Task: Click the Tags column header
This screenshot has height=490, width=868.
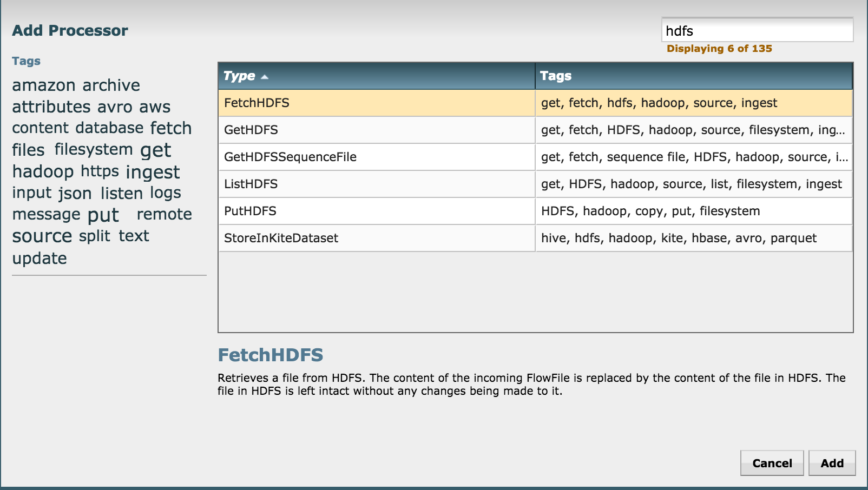Action: (x=555, y=76)
